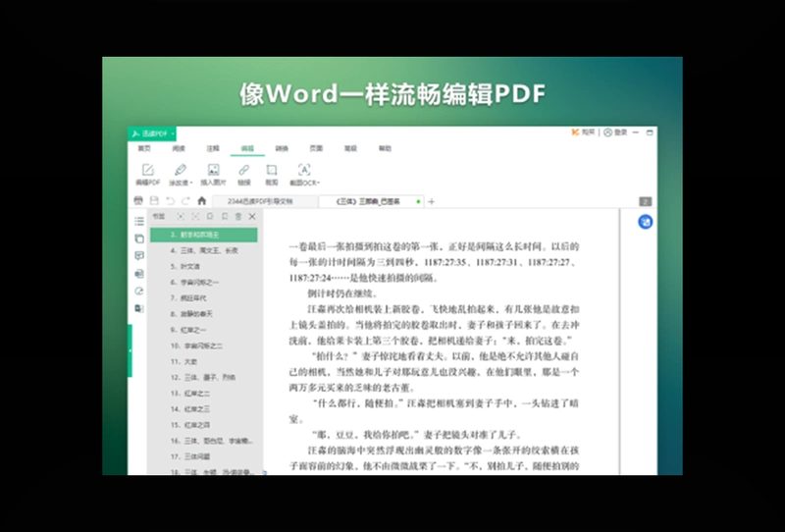This screenshot has height=532, width=785.
Task: Go to the home icon in toolbar
Action: 202,201
